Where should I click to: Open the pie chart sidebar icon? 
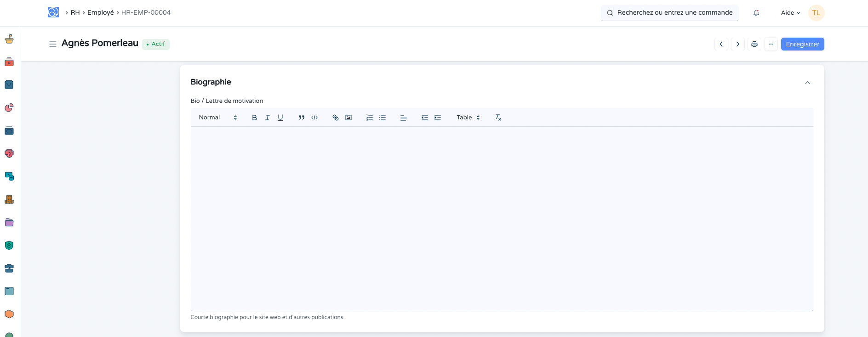(9, 107)
